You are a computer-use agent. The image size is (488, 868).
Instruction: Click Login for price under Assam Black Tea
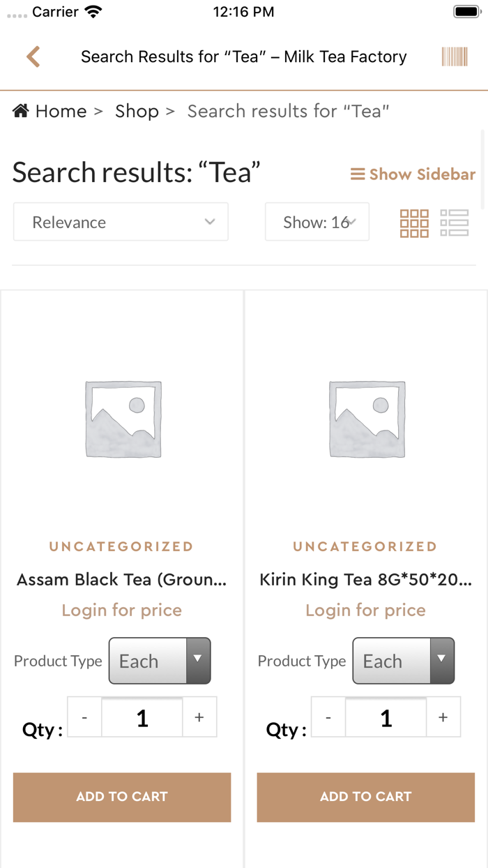coord(122,611)
